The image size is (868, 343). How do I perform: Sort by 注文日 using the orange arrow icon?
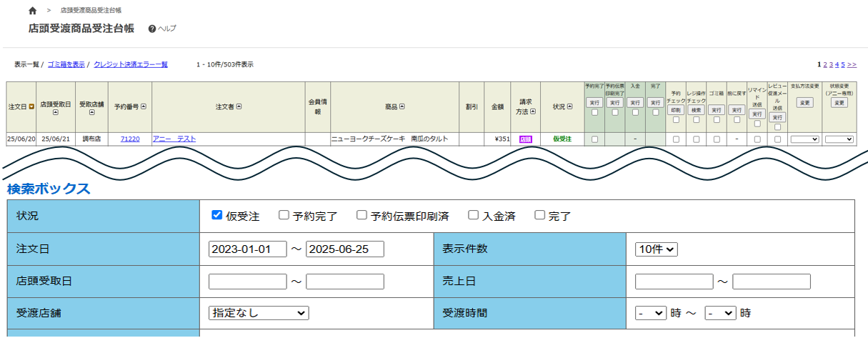(31, 106)
